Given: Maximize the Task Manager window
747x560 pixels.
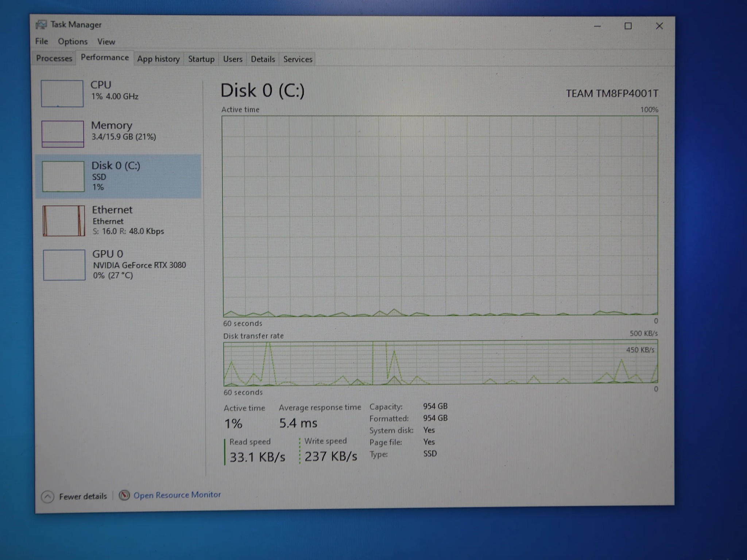Looking at the screenshot, I should [x=628, y=26].
